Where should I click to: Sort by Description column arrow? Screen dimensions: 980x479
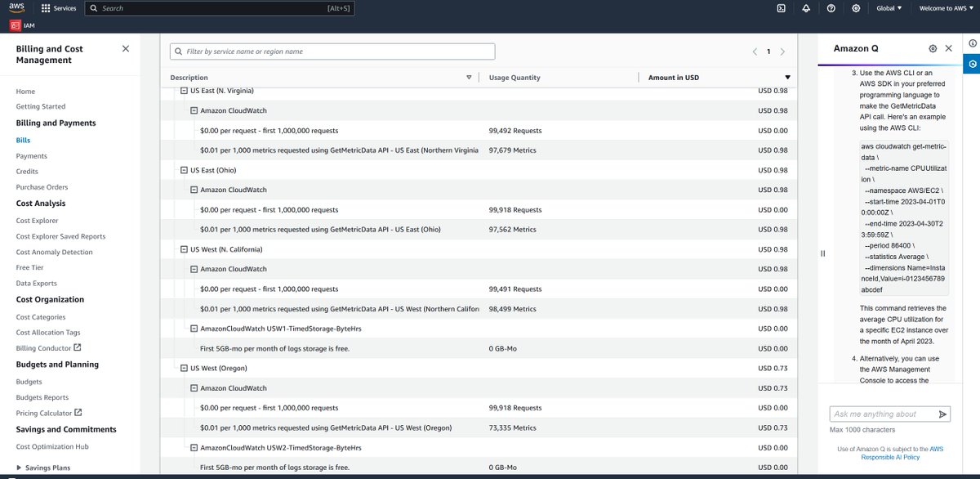pos(469,78)
